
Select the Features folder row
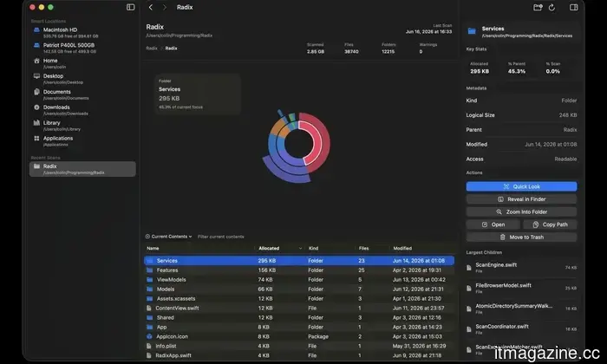[299, 270]
